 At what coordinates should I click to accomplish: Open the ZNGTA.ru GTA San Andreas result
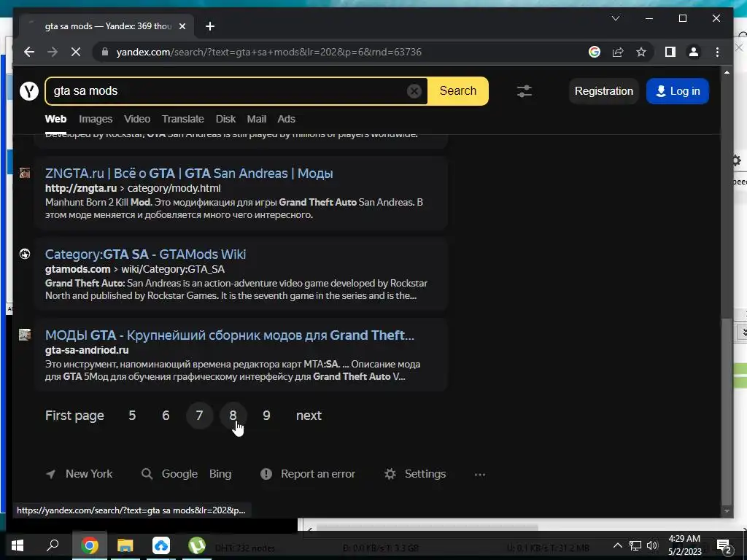[189, 174]
